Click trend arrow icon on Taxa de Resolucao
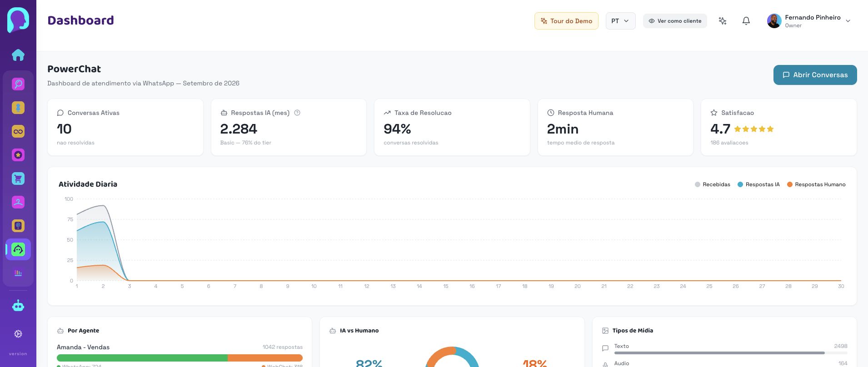This screenshot has height=367, width=868. [387, 113]
